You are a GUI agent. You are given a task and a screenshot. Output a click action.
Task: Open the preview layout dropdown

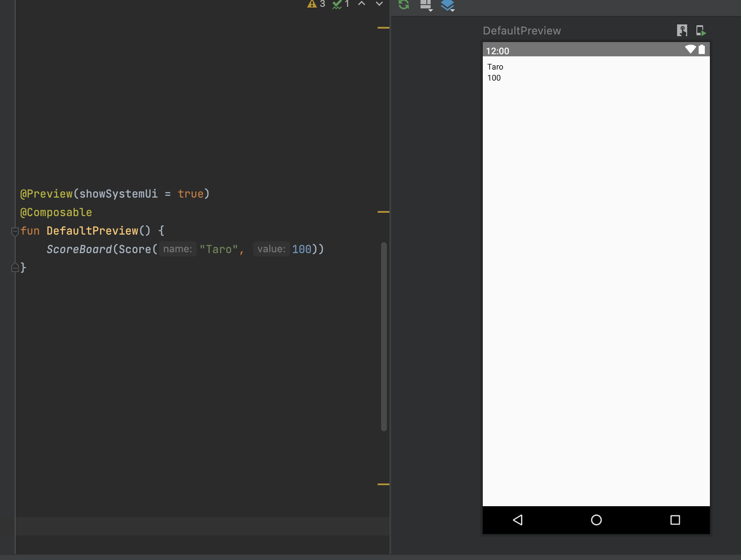coord(426,5)
